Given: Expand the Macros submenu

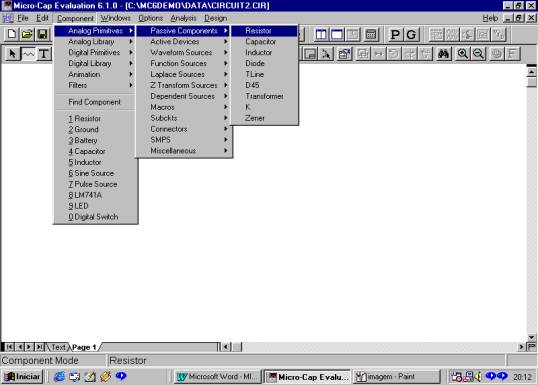Looking at the screenshot, I should 184,107.
